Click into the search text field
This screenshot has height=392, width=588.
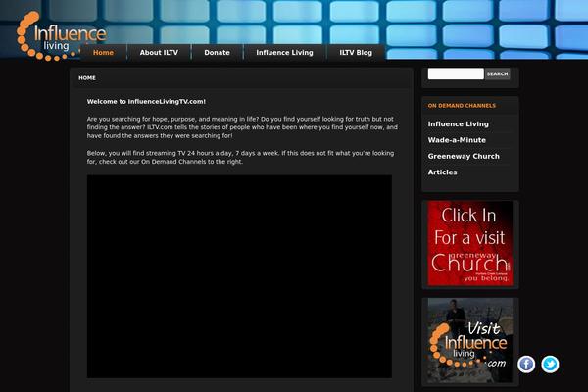pyautogui.click(x=456, y=73)
